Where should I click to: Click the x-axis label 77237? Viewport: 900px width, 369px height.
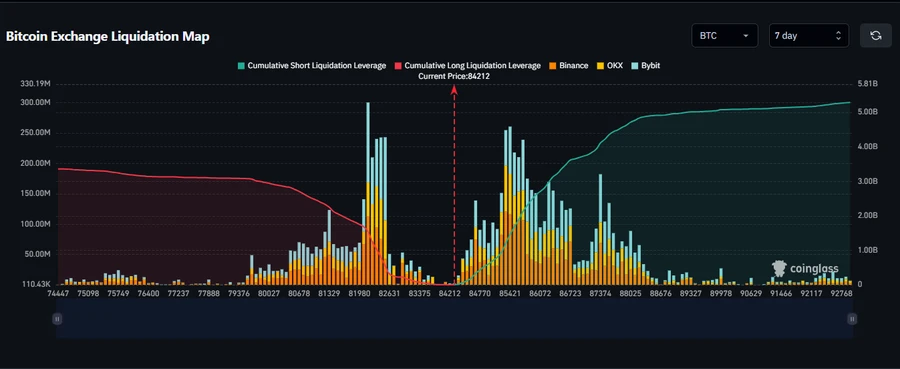pyautogui.click(x=178, y=293)
